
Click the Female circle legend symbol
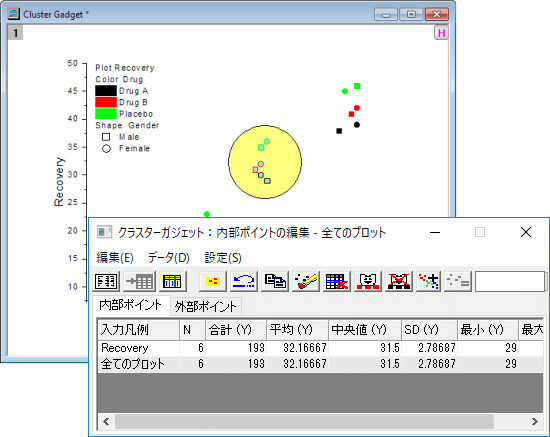point(106,149)
